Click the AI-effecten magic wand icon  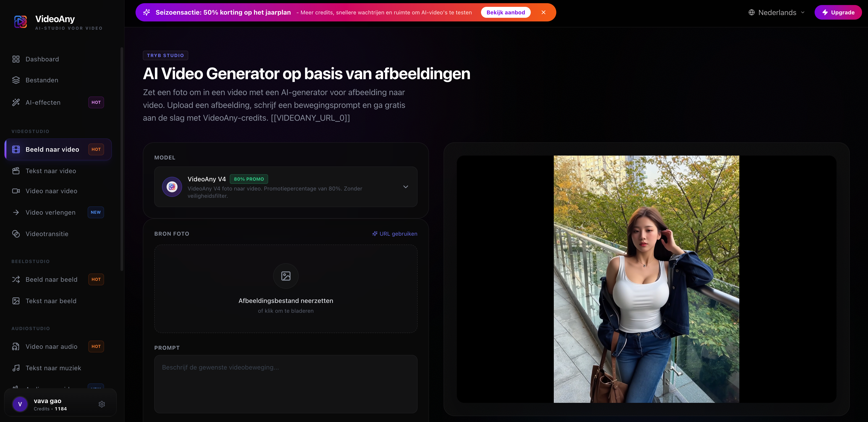click(x=16, y=102)
